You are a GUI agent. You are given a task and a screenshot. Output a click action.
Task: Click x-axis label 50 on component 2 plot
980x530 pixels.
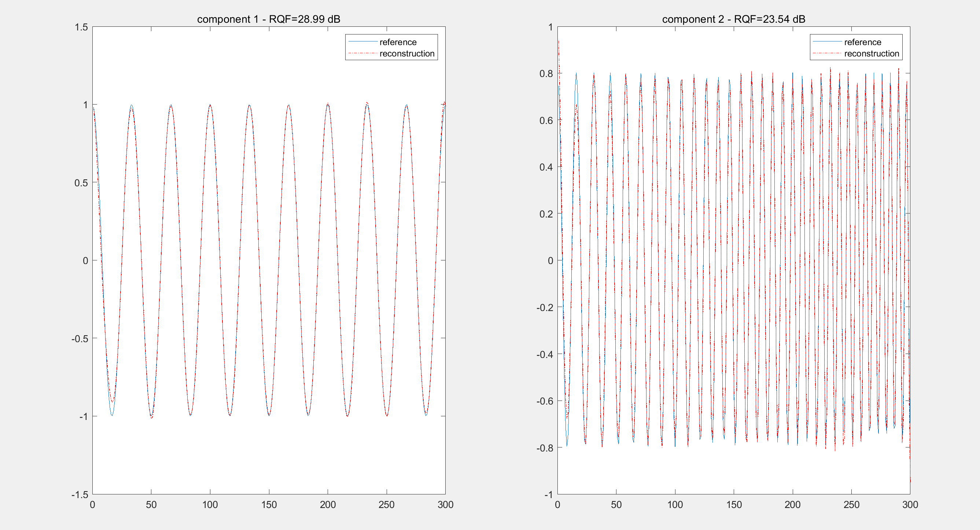click(x=616, y=504)
